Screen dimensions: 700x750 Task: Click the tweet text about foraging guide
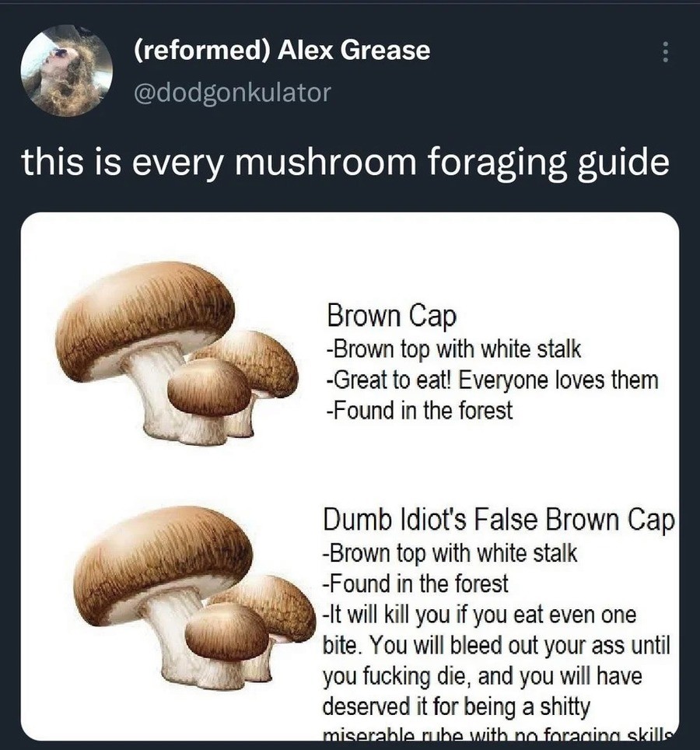point(345,163)
